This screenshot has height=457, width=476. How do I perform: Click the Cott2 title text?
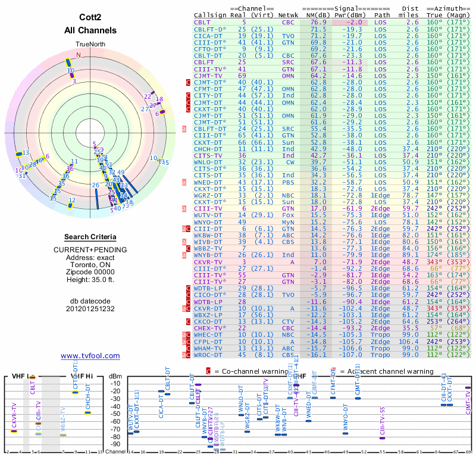coord(90,17)
